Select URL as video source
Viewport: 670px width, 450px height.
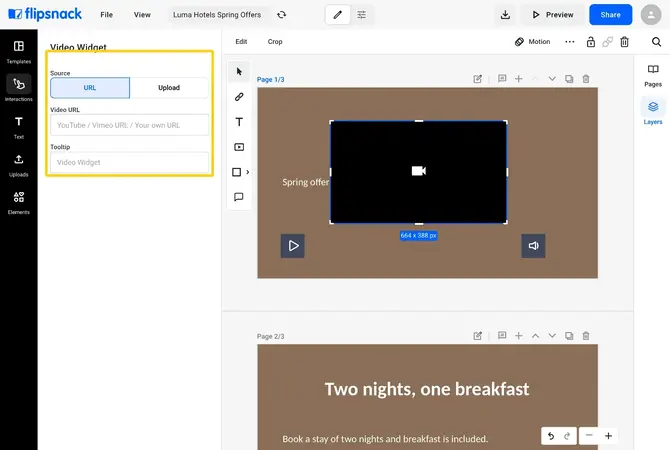click(90, 88)
